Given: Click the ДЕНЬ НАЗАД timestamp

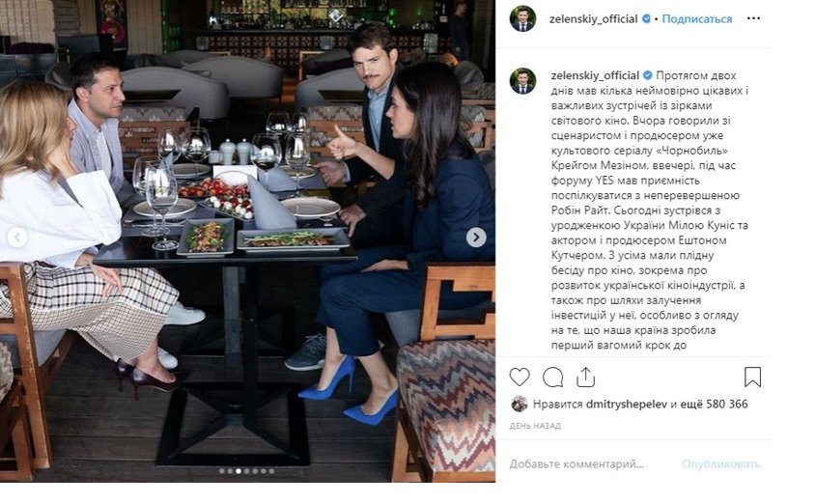Looking at the screenshot, I should [x=535, y=426].
